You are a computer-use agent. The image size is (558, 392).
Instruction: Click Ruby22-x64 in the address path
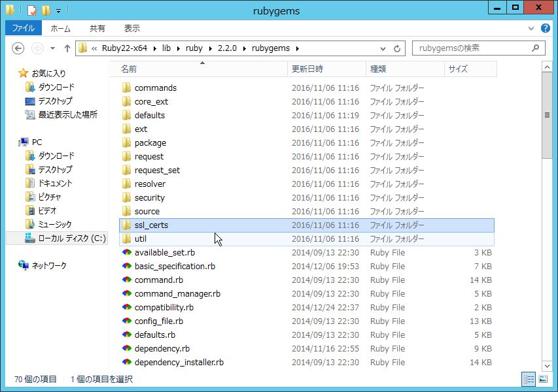pyautogui.click(x=124, y=48)
